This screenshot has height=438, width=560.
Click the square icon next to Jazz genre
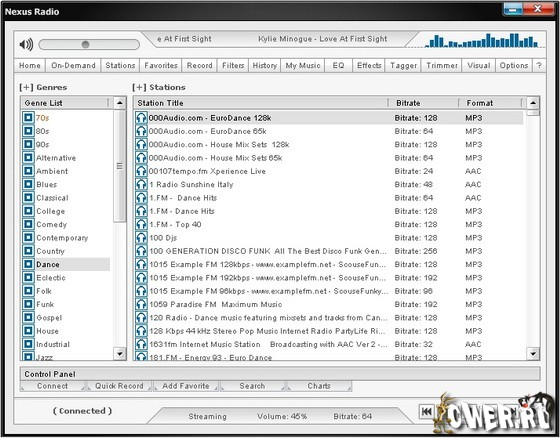28,356
